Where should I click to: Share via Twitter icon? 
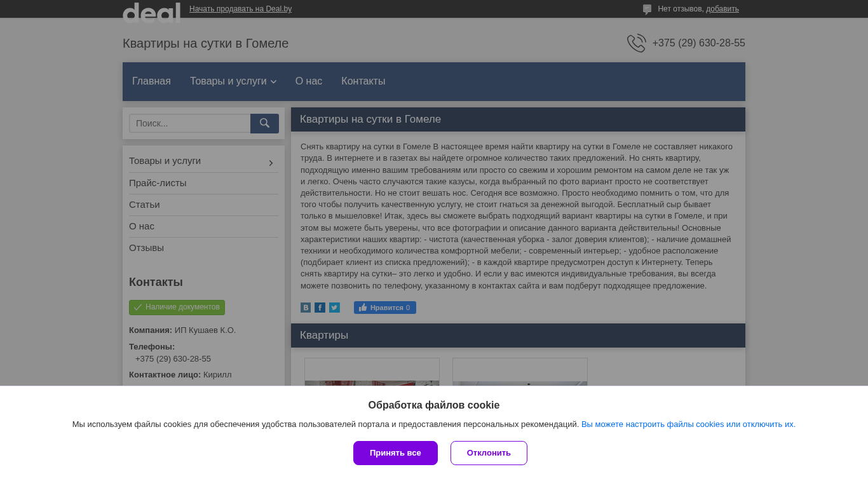click(334, 308)
